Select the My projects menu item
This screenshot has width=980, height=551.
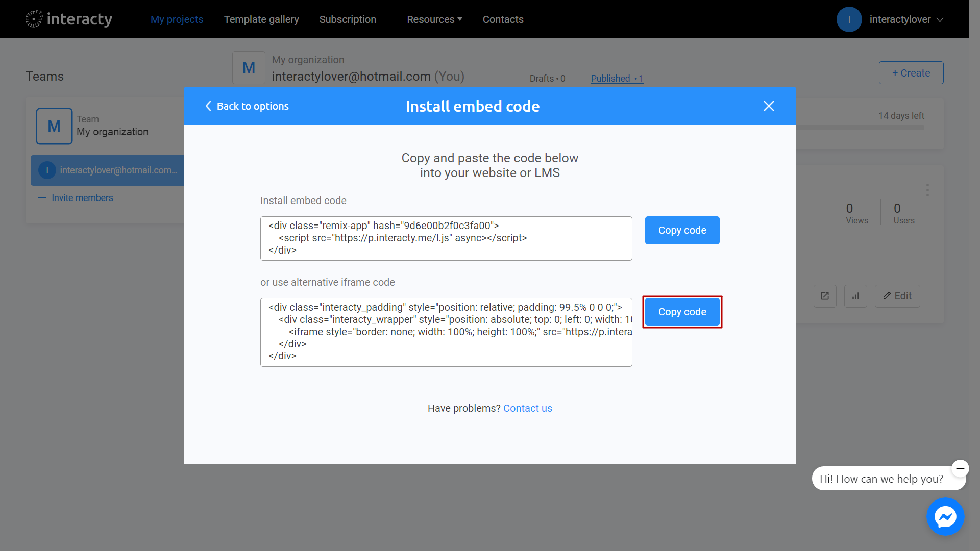[x=176, y=19]
